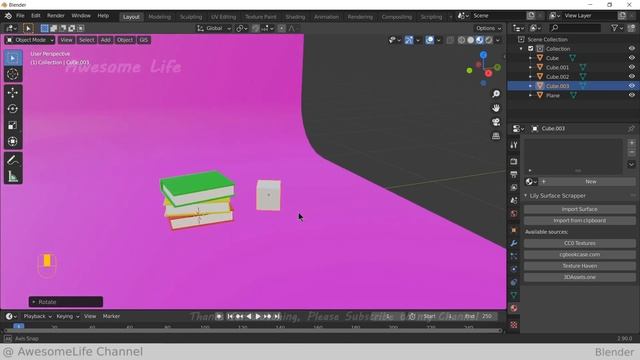Click the remove material slot minus icon

point(631,152)
